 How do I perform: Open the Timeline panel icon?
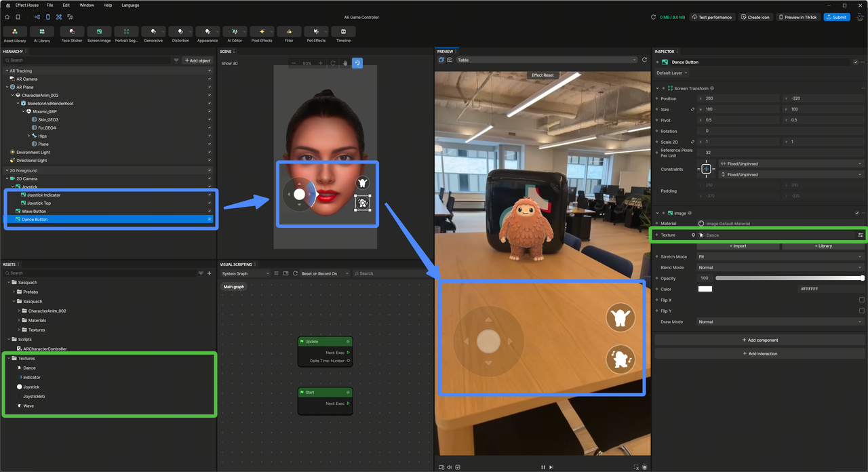point(343,32)
